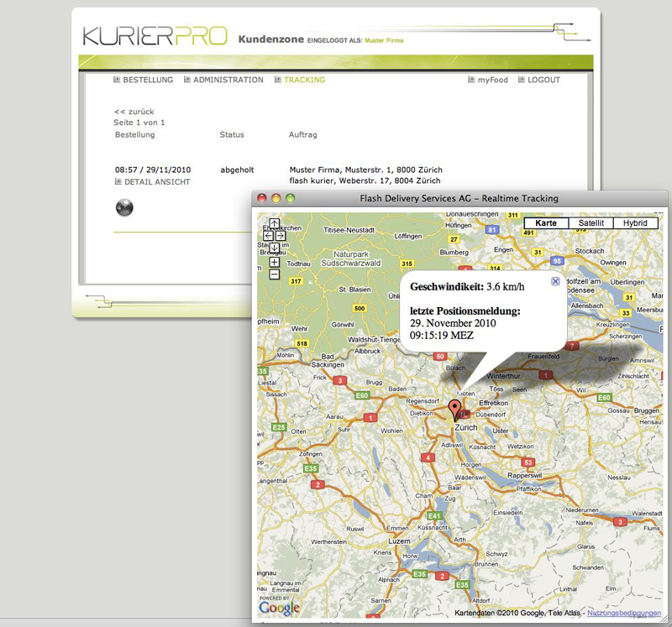Click the 09:15:19 MEZ timestamp in the bubble
This screenshot has height=627, width=672.
click(442, 336)
